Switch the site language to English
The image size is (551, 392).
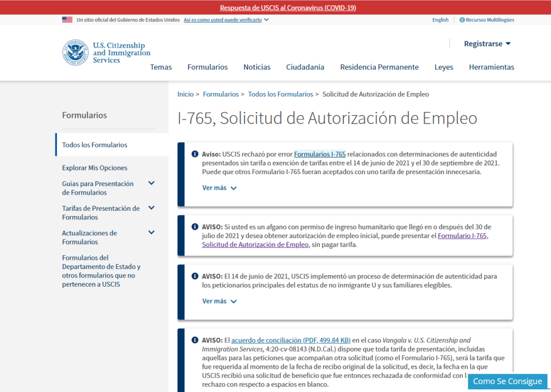click(x=440, y=20)
